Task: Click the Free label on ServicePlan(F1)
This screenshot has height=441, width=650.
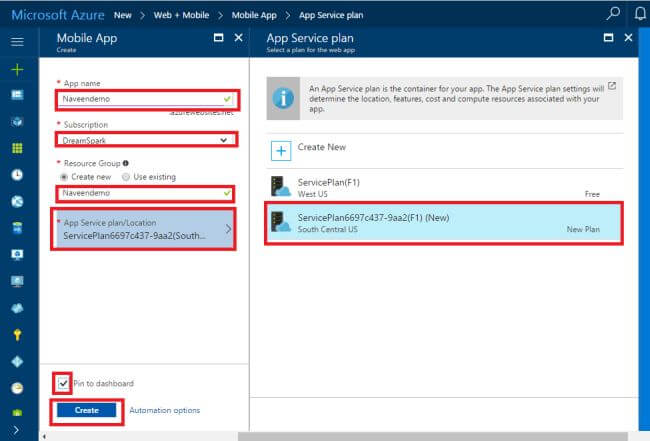Action: [592, 194]
